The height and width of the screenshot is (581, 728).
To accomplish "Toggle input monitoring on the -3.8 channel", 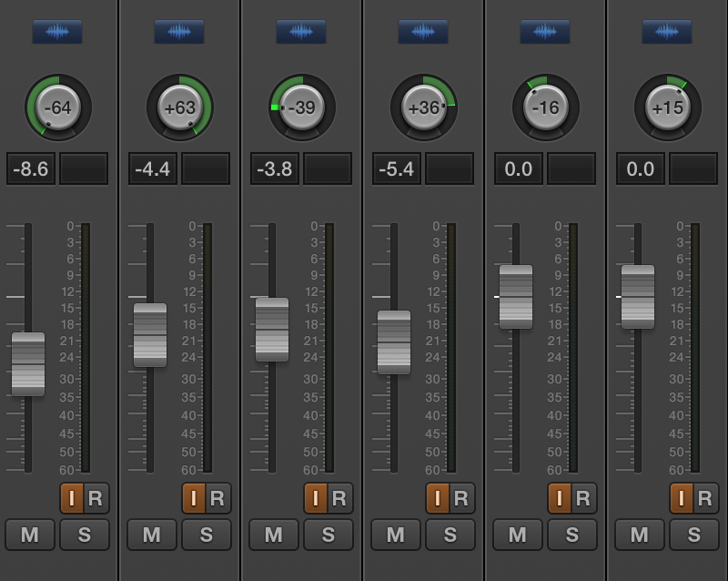I will pyautogui.click(x=316, y=498).
